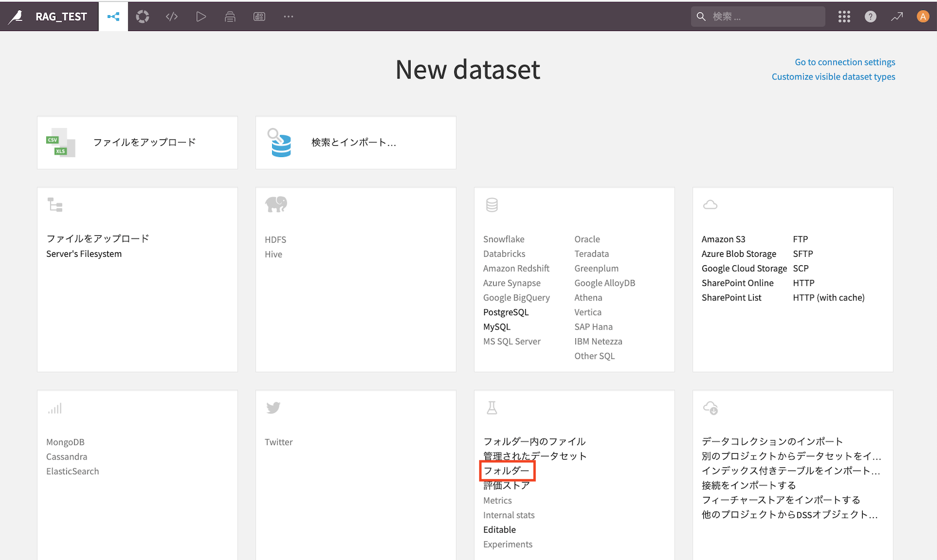Image resolution: width=937 pixels, height=560 pixels.
Task: Select Vertica dataset type
Action: coord(587,312)
